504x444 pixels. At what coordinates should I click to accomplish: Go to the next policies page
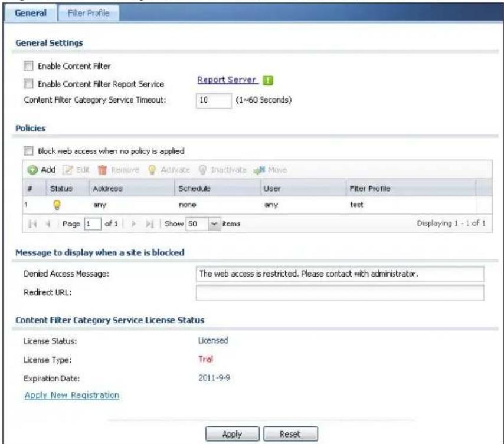[x=134, y=223]
